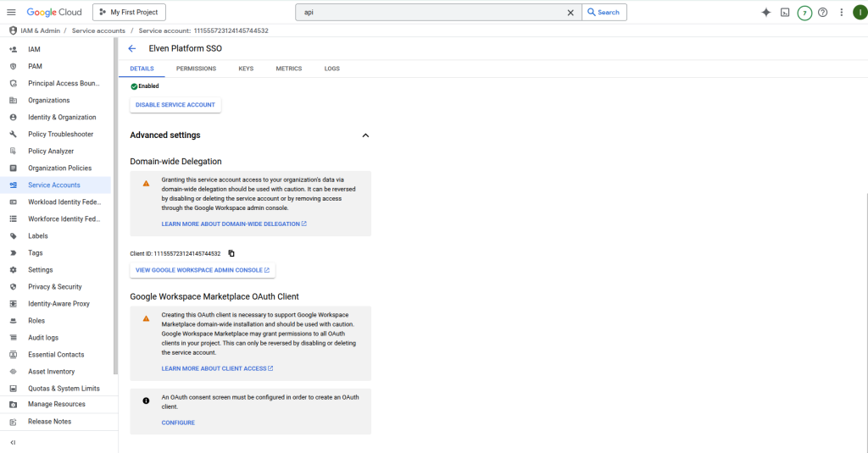Click the IAM sidebar icon
The width and height of the screenshot is (868, 453).
(x=14, y=49)
